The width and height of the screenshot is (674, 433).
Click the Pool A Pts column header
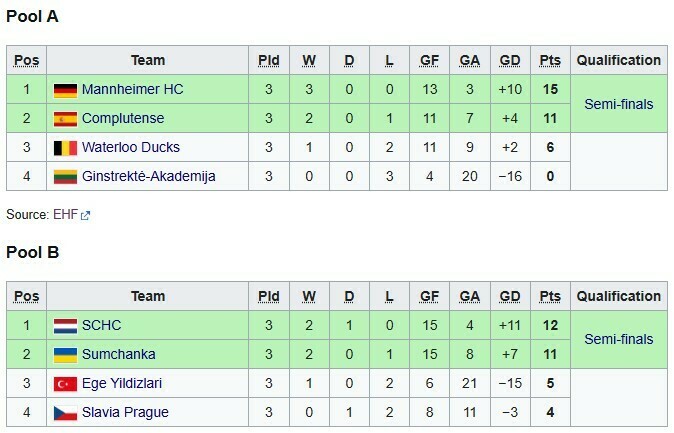tap(550, 61)
